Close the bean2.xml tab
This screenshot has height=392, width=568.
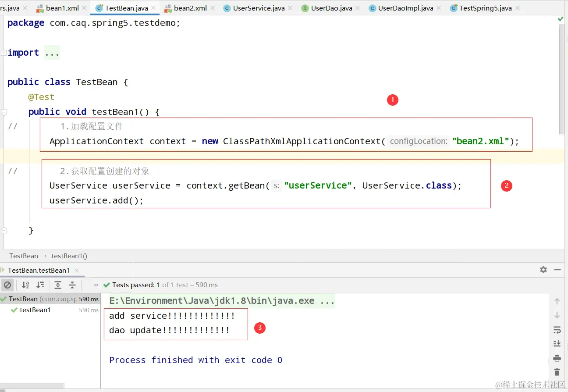[213, 8]
